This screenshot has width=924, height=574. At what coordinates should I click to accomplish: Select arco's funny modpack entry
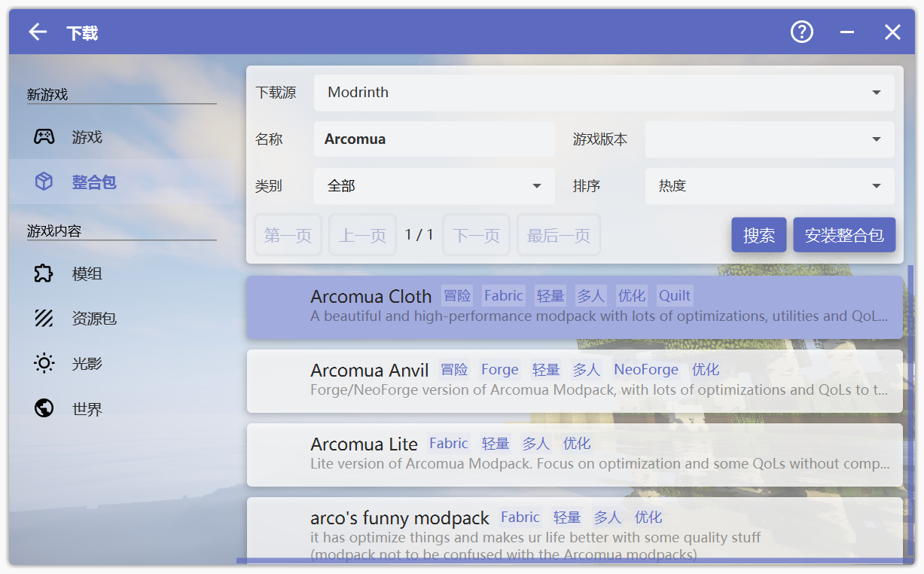click(575, 529)
